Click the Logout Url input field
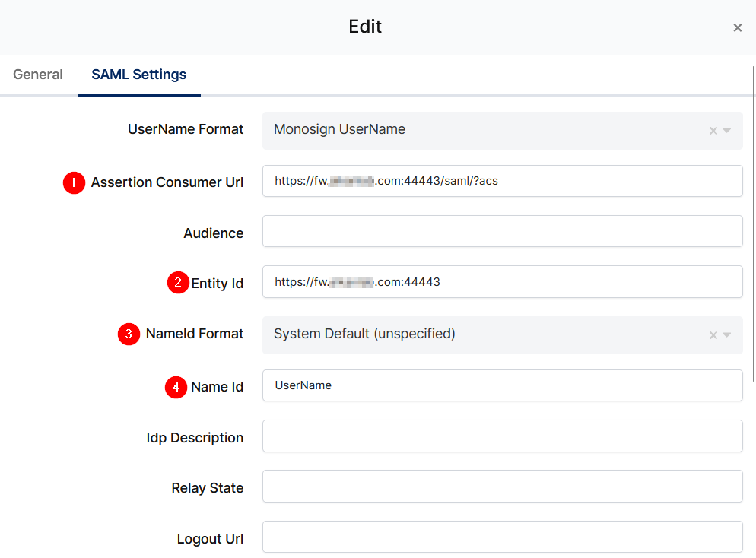 point(502,537)
